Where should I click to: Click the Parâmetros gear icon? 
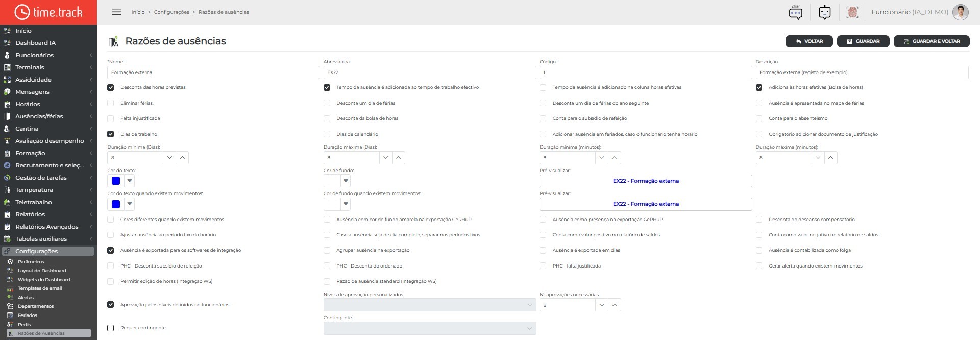click(x=10, y=261)
